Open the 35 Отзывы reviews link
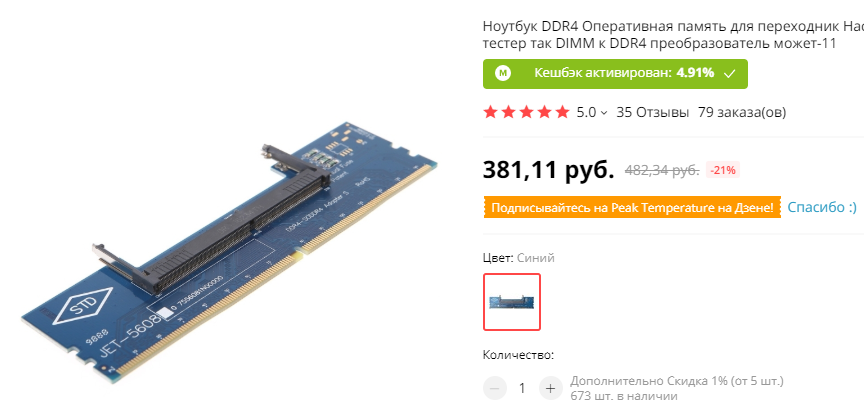Viewport: 864px width, 414px height. [x=652, y=112]
